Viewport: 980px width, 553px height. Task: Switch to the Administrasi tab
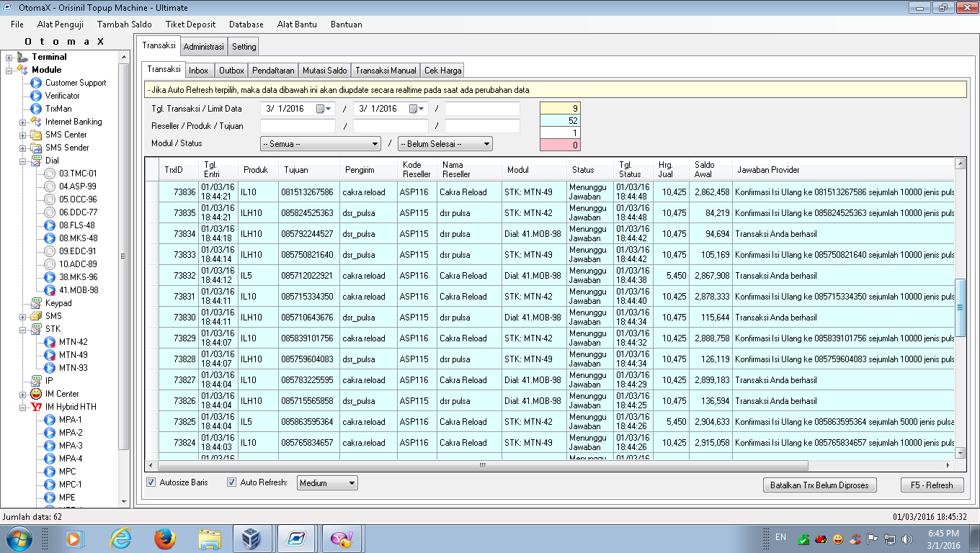click(x=203, y=45)
